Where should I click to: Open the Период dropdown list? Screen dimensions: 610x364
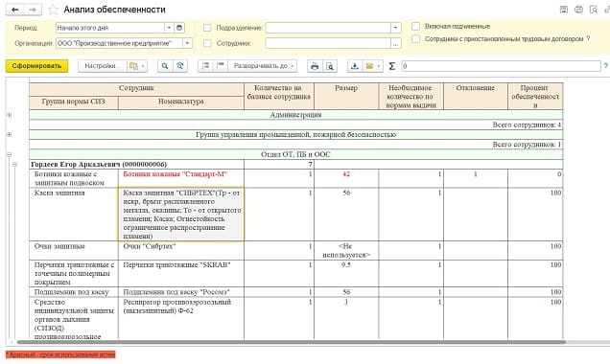click(169, 28)
